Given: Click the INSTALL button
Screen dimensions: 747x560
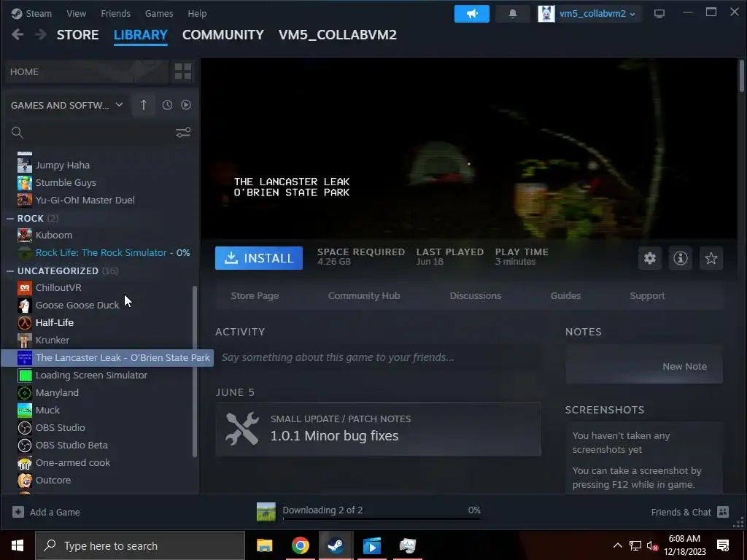Looking at the screenshot, I should point(259,258).
